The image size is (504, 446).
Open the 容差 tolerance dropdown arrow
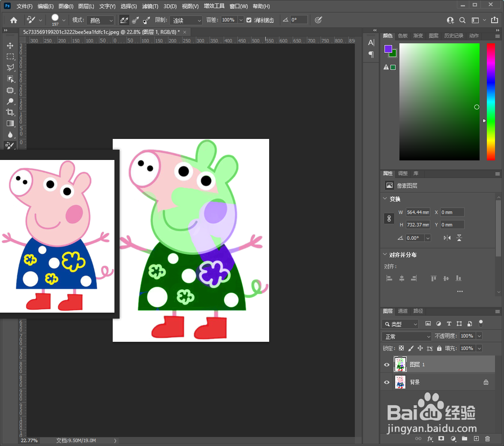(241, 20)
